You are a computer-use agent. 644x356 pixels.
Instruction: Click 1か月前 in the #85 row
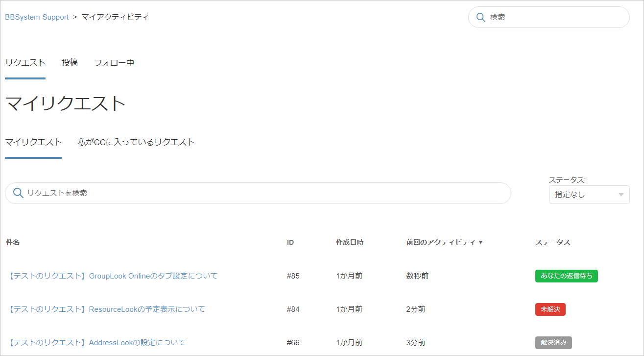pyautogui.click(x=349, y=276)
